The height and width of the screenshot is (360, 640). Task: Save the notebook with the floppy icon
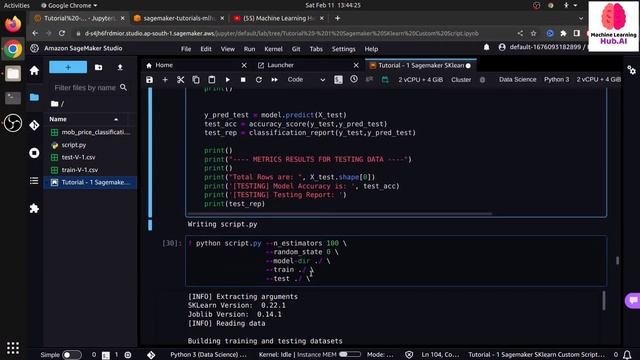[149, 80]
